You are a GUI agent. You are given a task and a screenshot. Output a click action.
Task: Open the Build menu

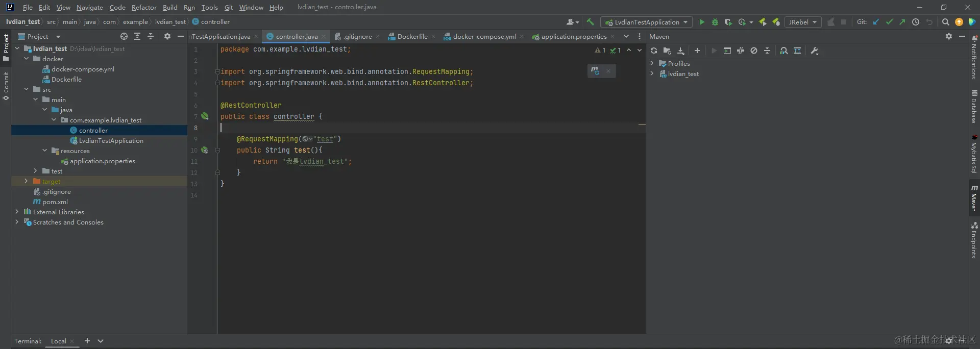170,7
